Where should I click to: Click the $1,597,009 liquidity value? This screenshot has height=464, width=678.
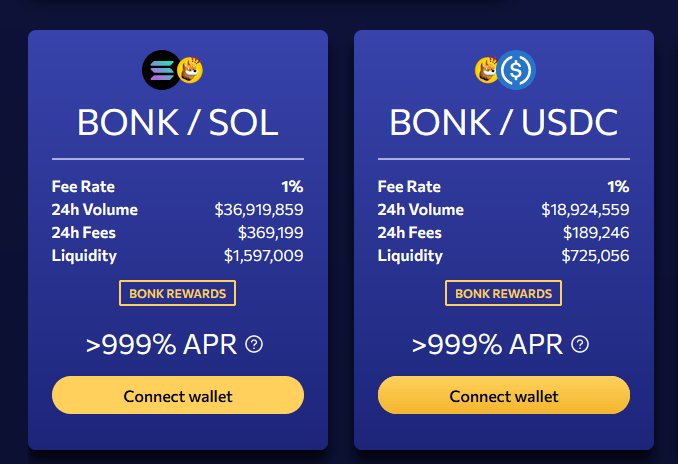263,256
